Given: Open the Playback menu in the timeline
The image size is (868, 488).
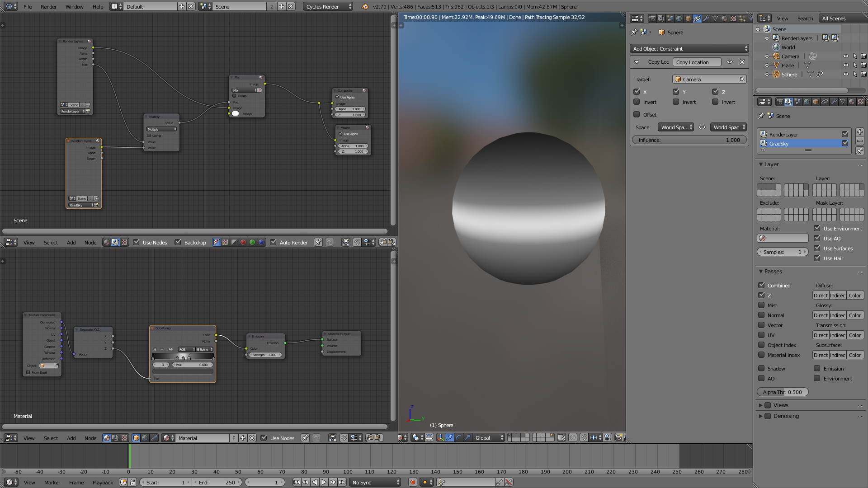Looking at the screenshot, I should point(103,482).
